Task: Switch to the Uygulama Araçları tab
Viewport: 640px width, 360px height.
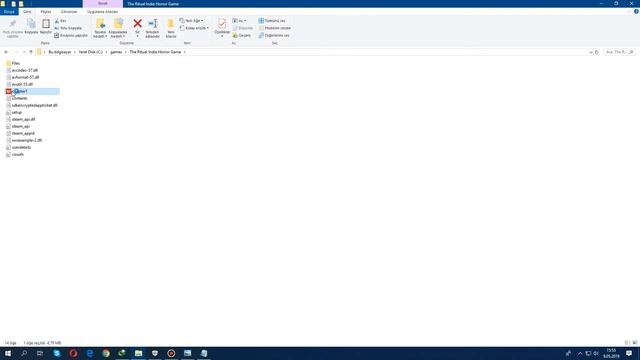Action: (102, 12)
